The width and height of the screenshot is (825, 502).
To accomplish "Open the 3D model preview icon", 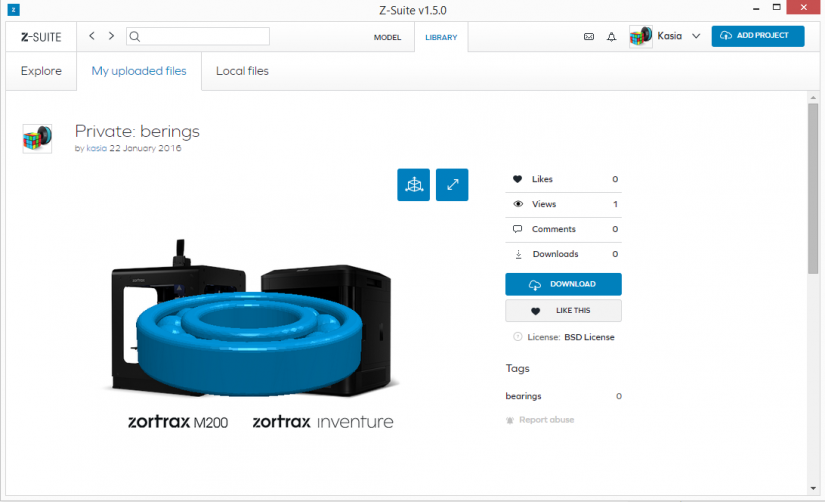I will (x=413, y=185).
